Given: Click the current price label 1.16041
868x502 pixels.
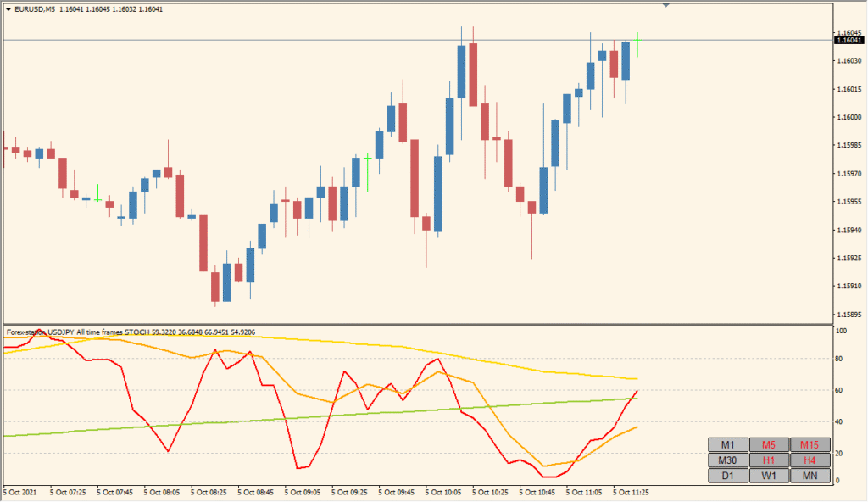Looking at the screenshot, I should [849, 41].
